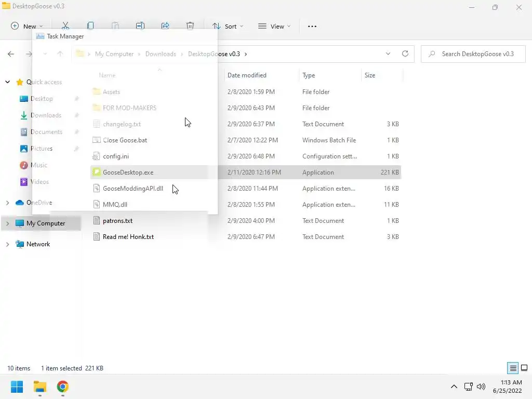Image resolution: width=532 pixels, height=399 pixels.
Task: Select MMQ.dll file
Action: coord(115,205)
